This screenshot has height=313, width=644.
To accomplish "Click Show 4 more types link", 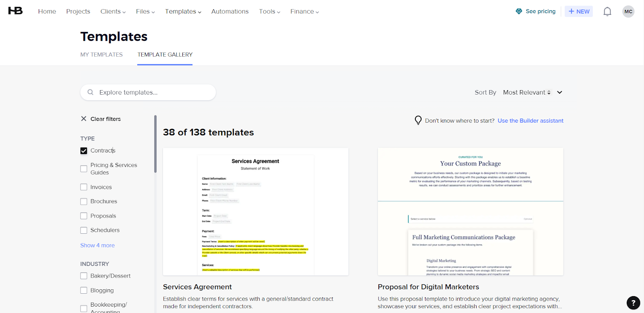I will (x=97, y=245).
